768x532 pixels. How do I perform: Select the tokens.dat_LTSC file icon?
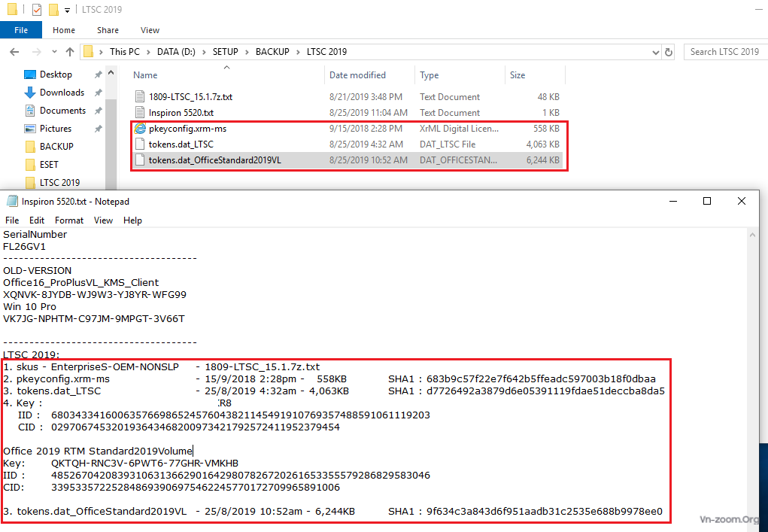(140, 144)
